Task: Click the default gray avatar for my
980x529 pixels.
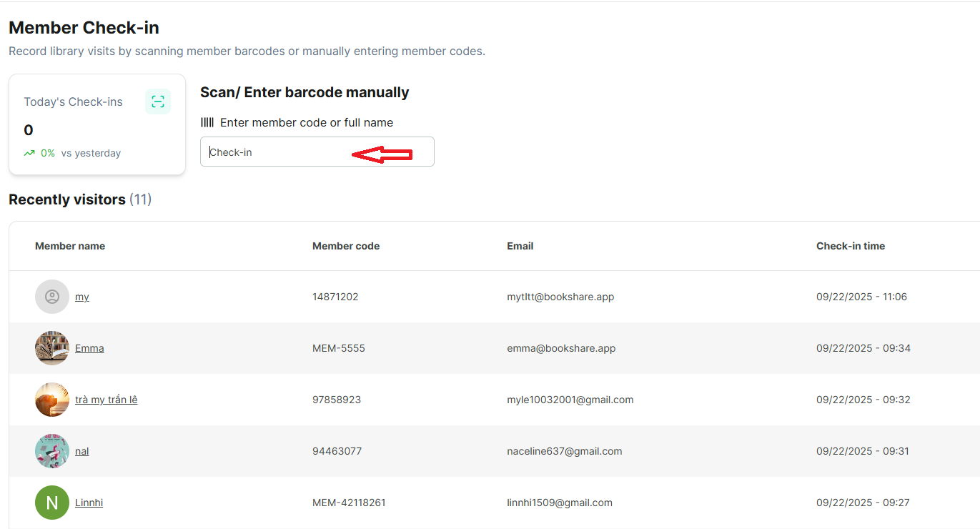Action: [x=52, y=297]
